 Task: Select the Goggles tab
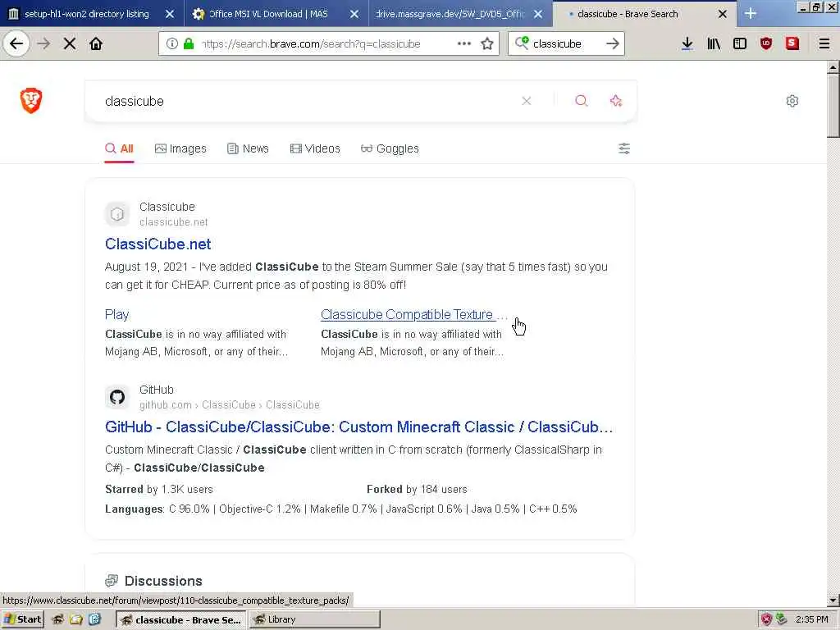point(390,148)
